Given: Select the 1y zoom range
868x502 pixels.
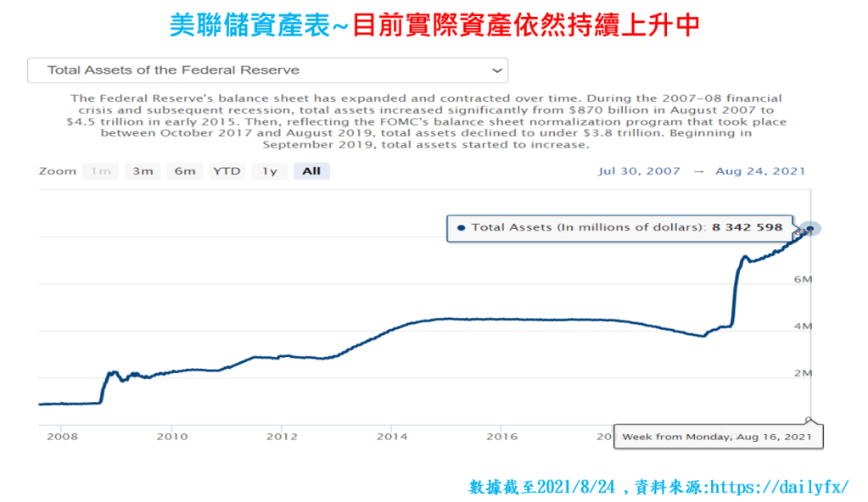Looking at the screenshot, I should (x=269, y=171).
